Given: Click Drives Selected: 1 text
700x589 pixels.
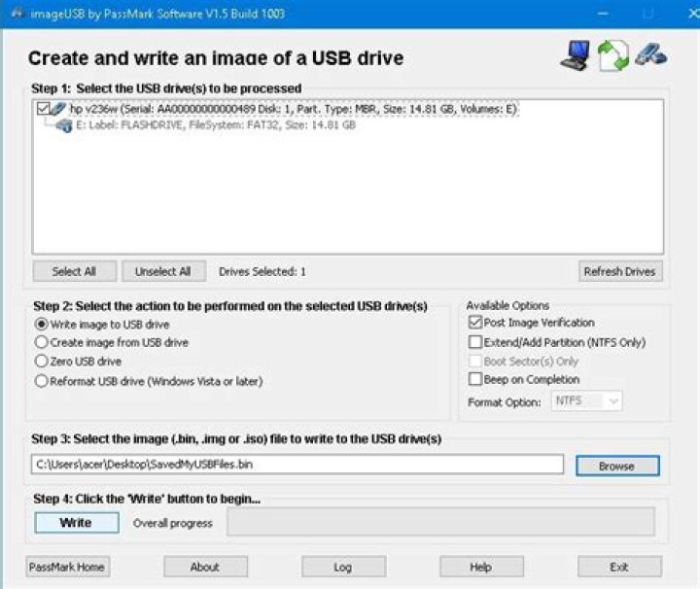Looking at the screenshot, I should [x=262, y=271].
